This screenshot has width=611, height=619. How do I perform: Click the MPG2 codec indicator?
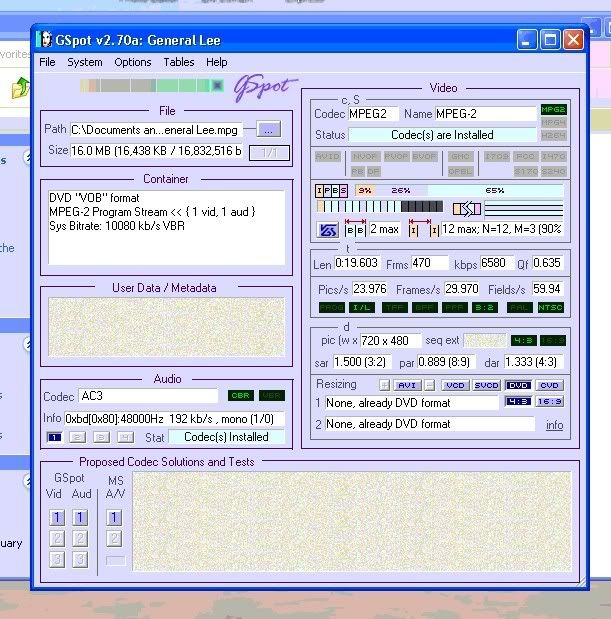pos(553,109)
